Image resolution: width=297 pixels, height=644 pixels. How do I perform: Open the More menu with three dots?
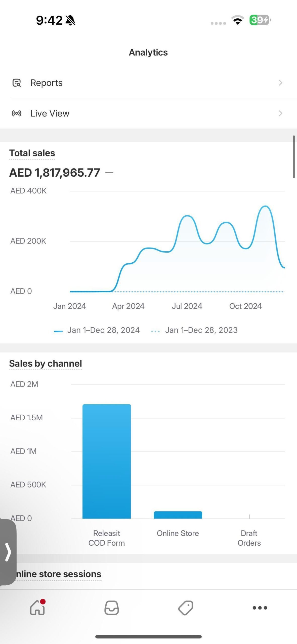click(260, 608)
